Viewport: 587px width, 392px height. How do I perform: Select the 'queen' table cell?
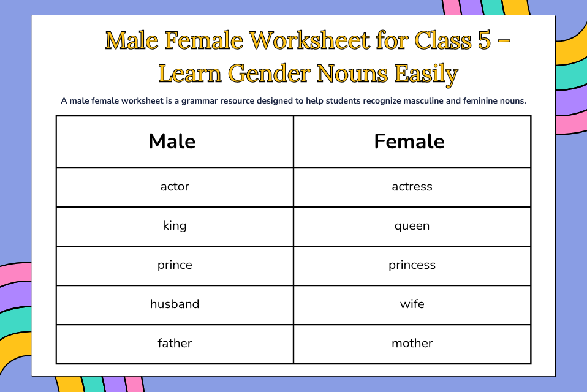[412, 226]
